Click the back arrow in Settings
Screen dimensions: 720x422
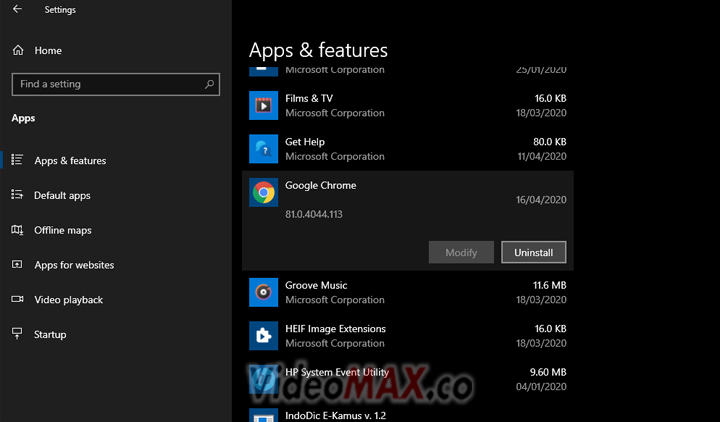pos(17,9)
